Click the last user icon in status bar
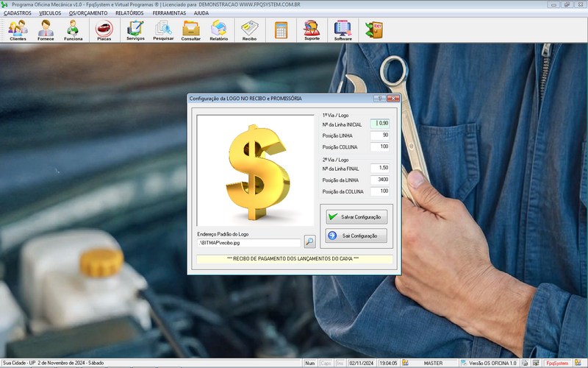This screenshot has height=368, width=588. (578, 363)
